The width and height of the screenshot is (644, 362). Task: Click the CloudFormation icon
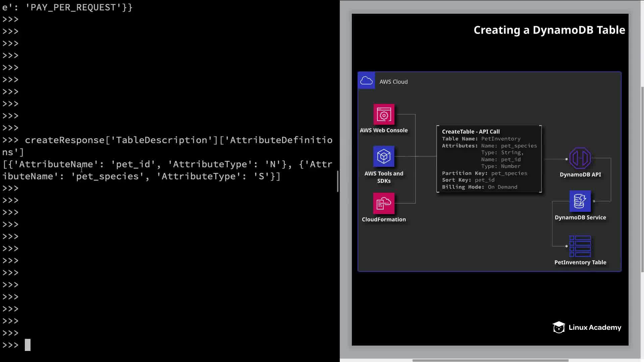(x=384, y=203)
